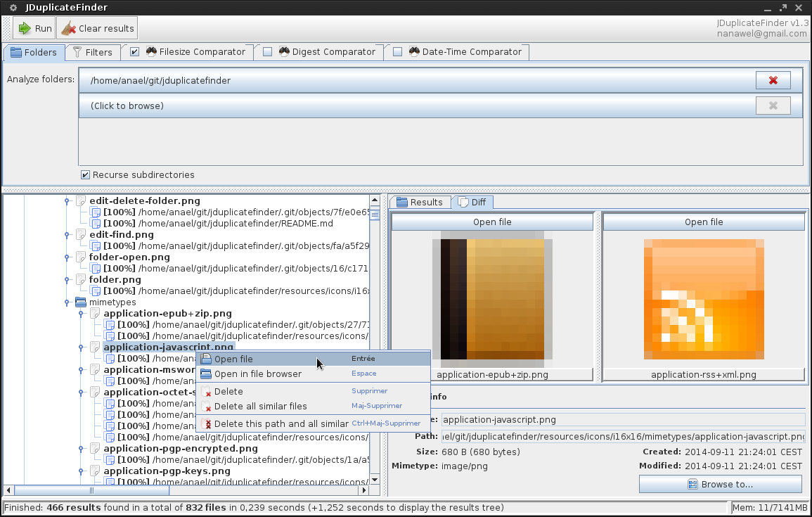Click the green Run arrow icon

pyautogui.click(x=25, y=29)
